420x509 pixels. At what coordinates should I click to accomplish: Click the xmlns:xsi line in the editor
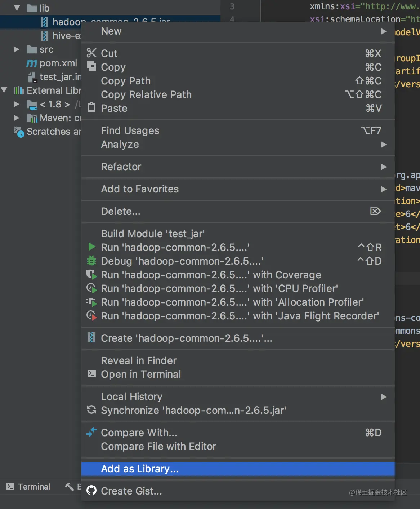365,6
